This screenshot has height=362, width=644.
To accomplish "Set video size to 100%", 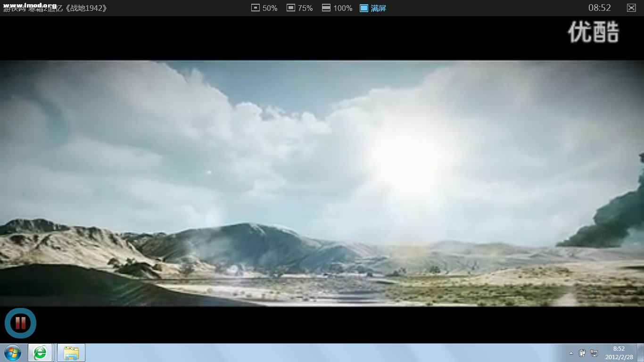I will [337, 8].
